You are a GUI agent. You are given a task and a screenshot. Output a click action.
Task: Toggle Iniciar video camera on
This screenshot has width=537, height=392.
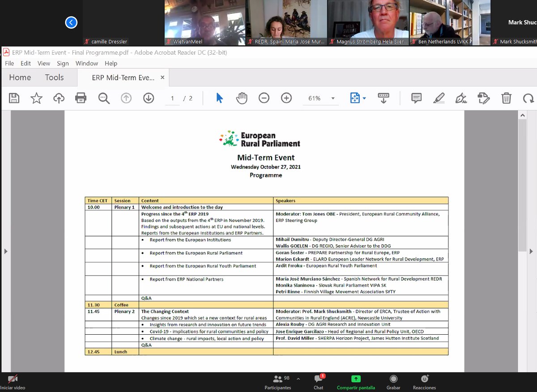pyautogui.click(x=13, y=383)
